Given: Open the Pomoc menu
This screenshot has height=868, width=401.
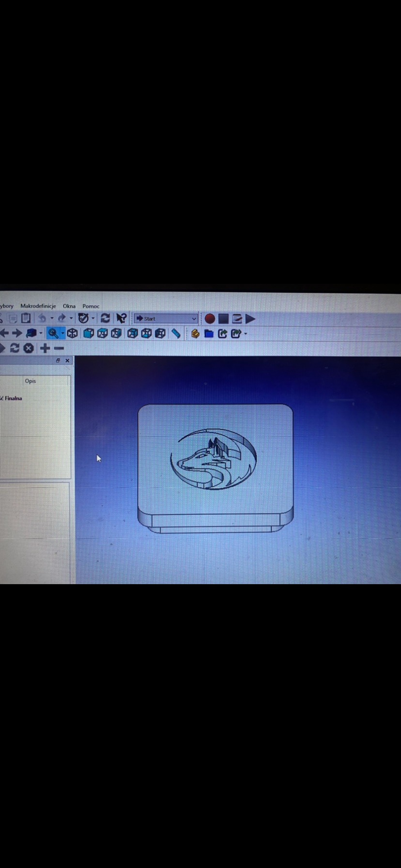Looking at the screenshot, I should click(91, 306).
